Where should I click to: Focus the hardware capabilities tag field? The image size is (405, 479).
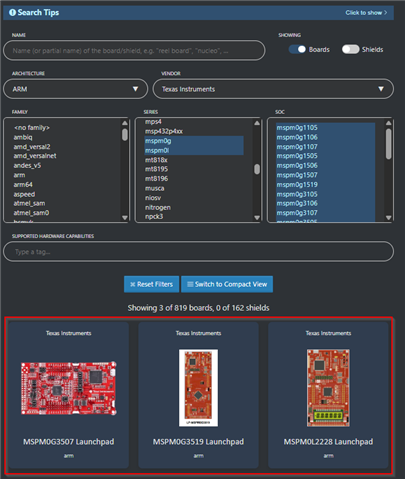tap(198, 252)
